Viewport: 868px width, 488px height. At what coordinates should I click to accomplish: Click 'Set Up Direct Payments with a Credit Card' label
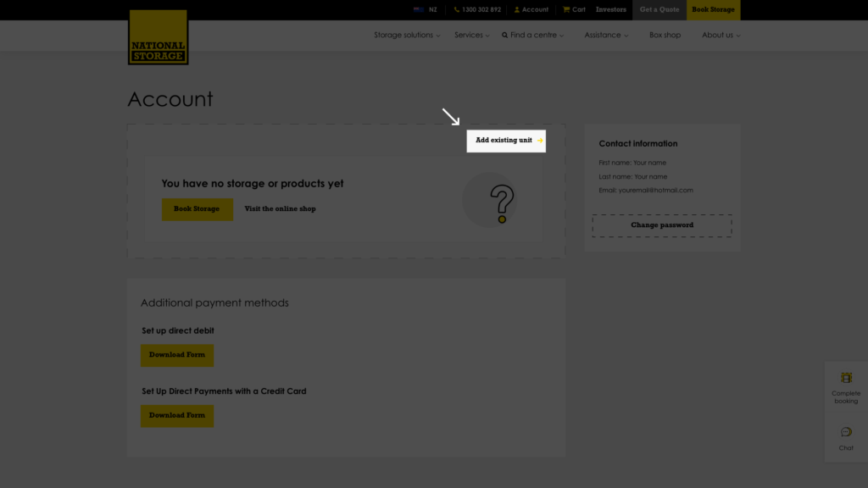coord(224,391)
